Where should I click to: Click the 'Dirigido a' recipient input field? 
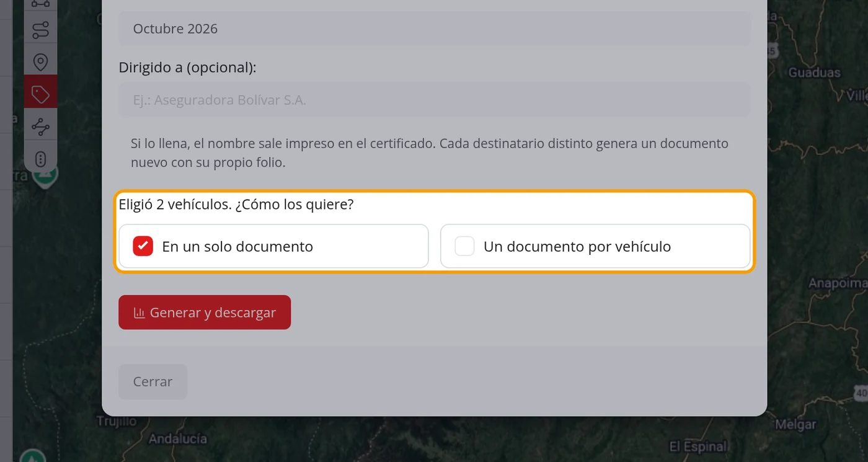[435, 100]
